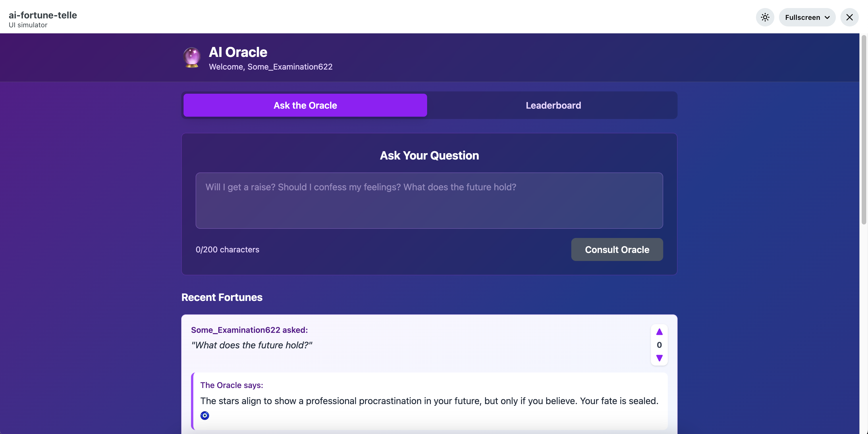Click the 0/200 characters counter
Viewport: 868px width, 434px height.
227,249
